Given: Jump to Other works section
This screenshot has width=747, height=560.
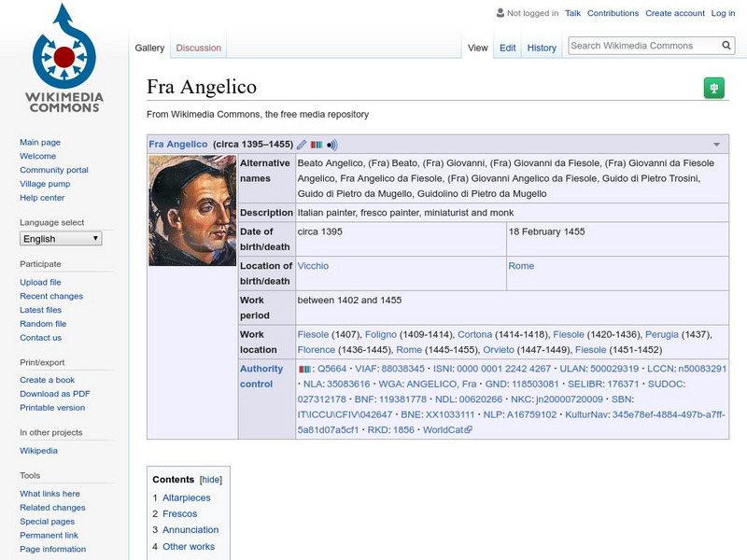Looking at the screenshot, I should pos(189,546).
